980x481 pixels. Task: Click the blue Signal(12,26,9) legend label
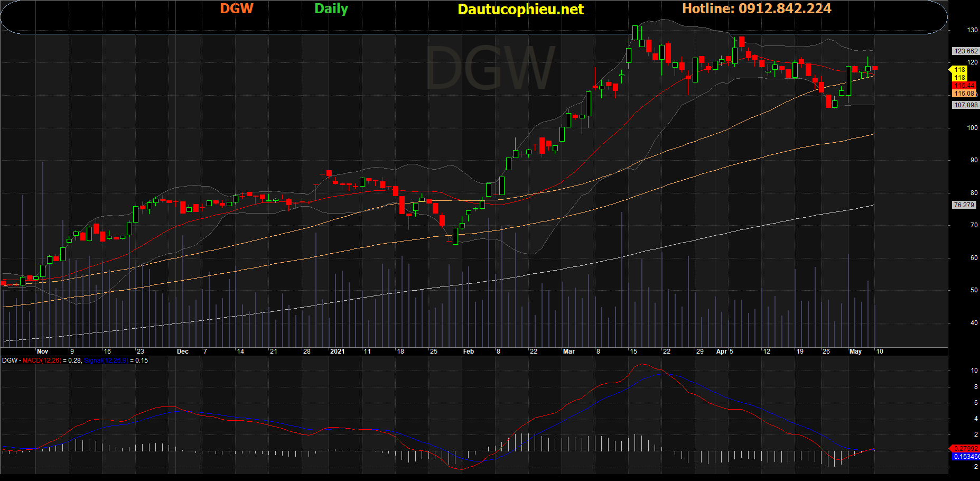point(106,360)
